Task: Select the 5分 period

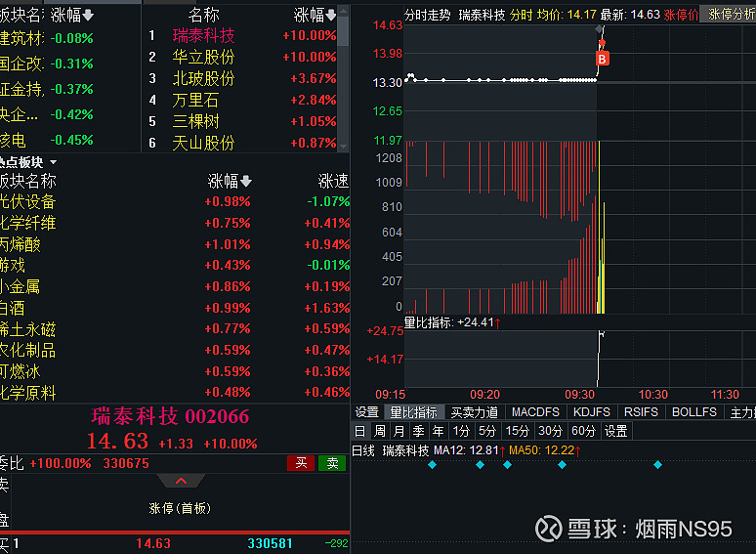Action: coord(487,431)
